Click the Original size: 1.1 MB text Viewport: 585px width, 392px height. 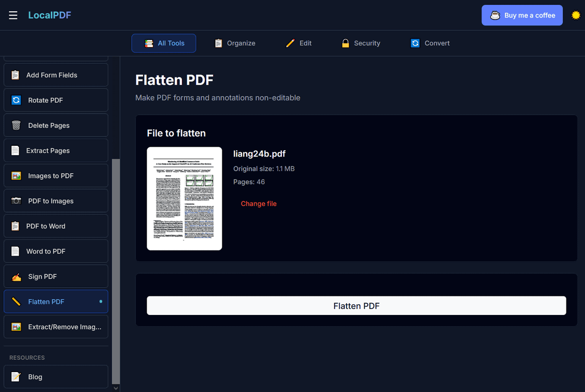[x=264, y=169]
